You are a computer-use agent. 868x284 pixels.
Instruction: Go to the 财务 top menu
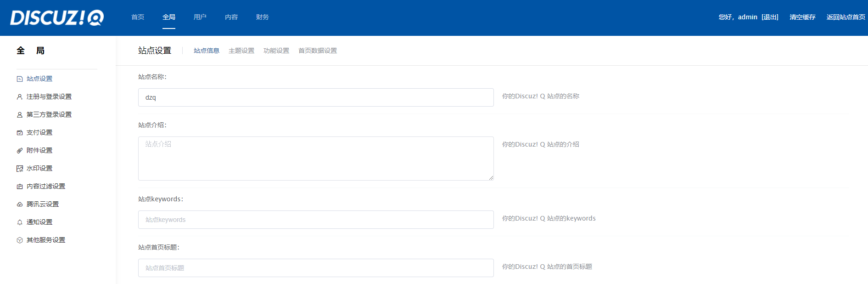(263, 17)
